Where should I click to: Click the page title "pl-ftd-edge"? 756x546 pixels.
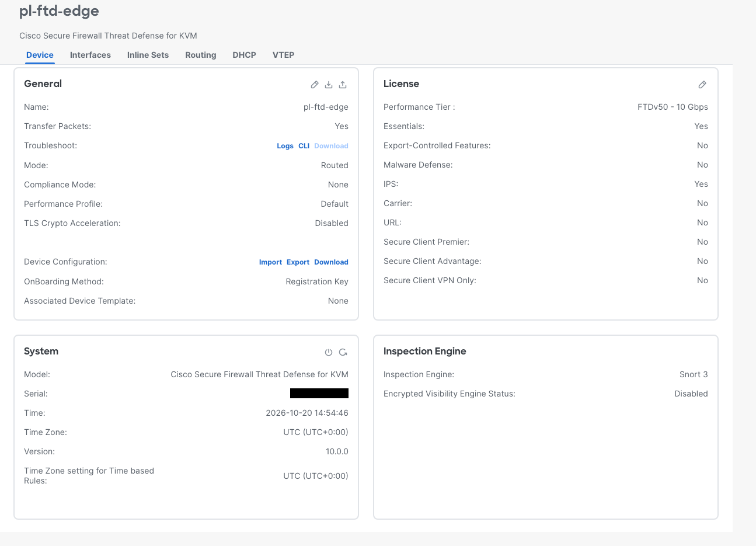coord(59,11)
